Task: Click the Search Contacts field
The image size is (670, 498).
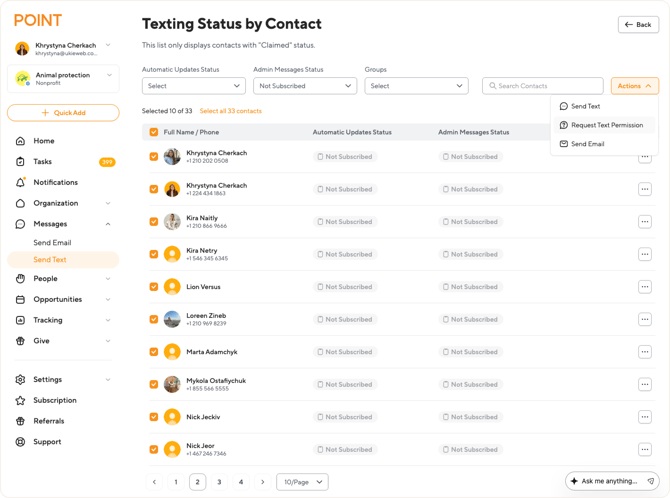Action: (543, 86)
